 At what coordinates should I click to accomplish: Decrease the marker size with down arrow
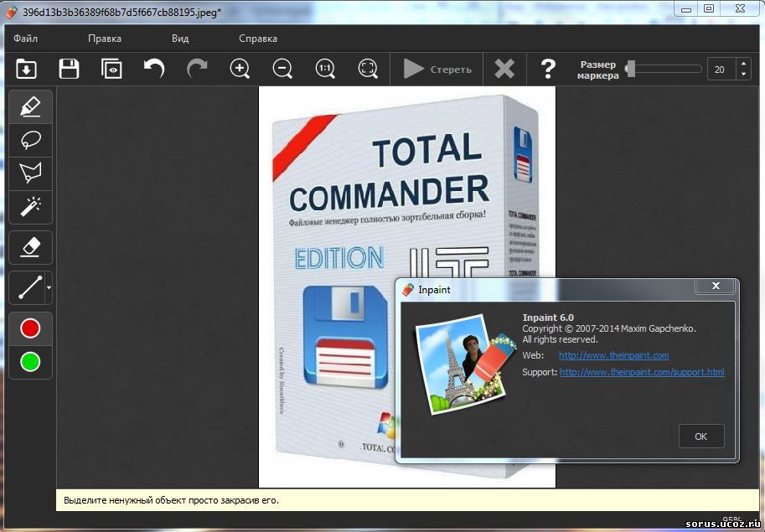[743, 75]
